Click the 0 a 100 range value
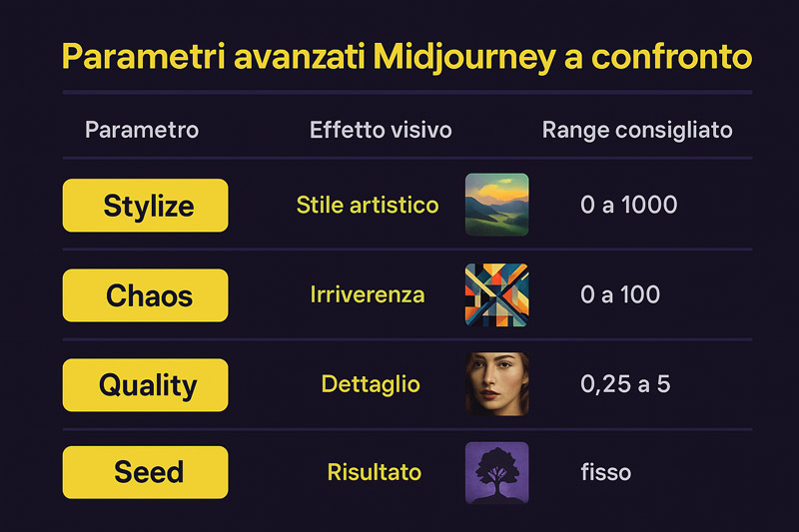Screen dimensions: 799x532 pyautogui.click(x=620, y=294)
